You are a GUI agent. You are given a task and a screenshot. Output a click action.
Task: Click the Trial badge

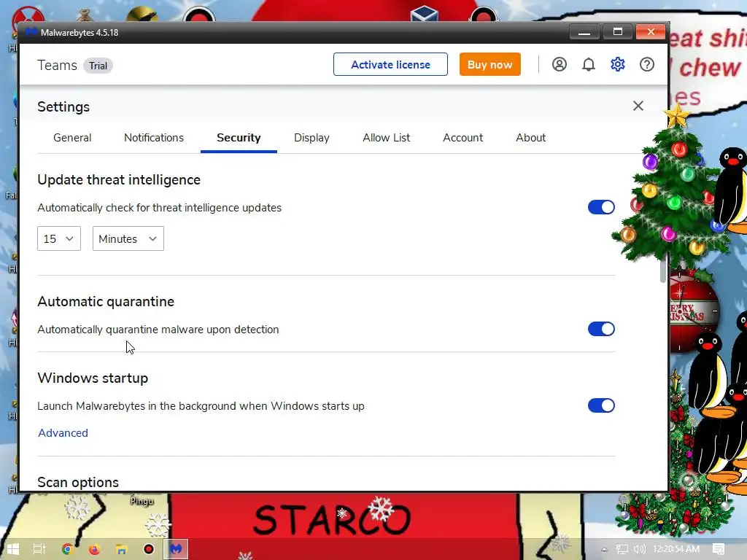98,66
